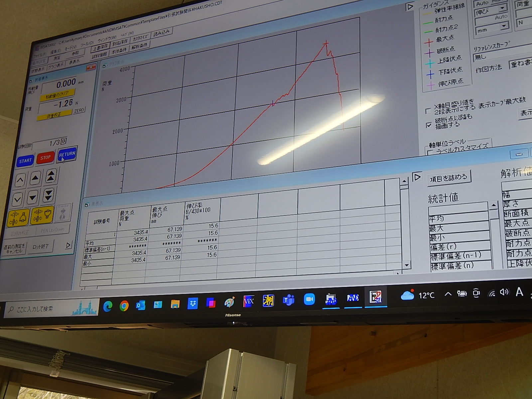This screenshot has height=399, width=532.
Task: Click the 統計値 list scroll-up arrow
Action: [x=493, y=205]
